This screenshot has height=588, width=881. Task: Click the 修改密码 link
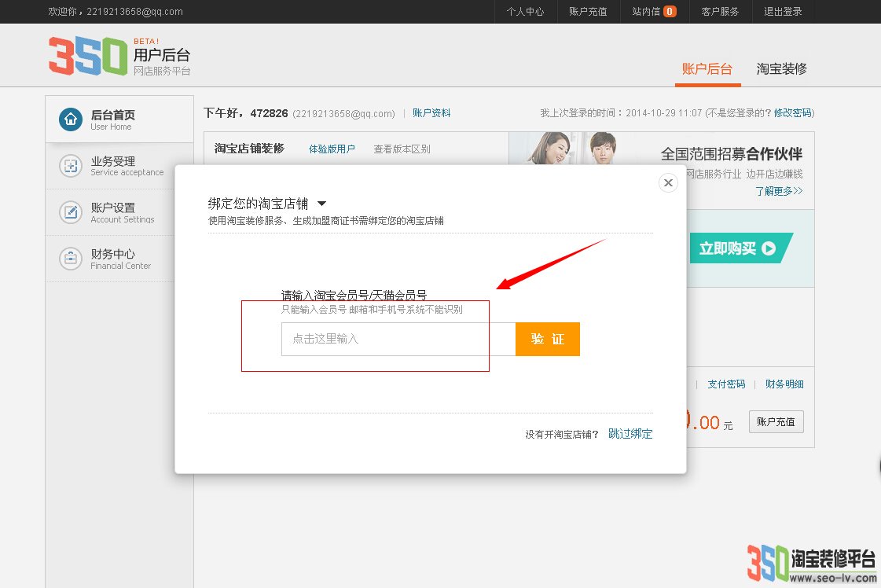[x=793, y=113]
